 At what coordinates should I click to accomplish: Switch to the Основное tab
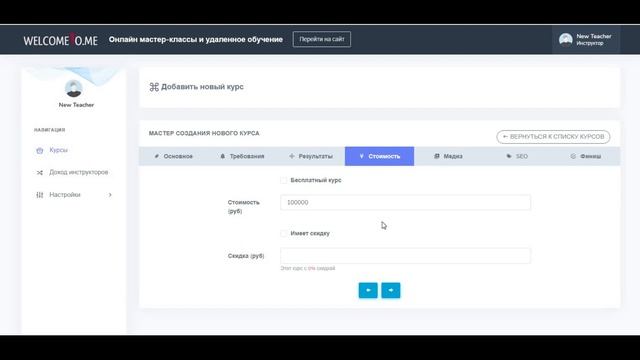(173, 156)
